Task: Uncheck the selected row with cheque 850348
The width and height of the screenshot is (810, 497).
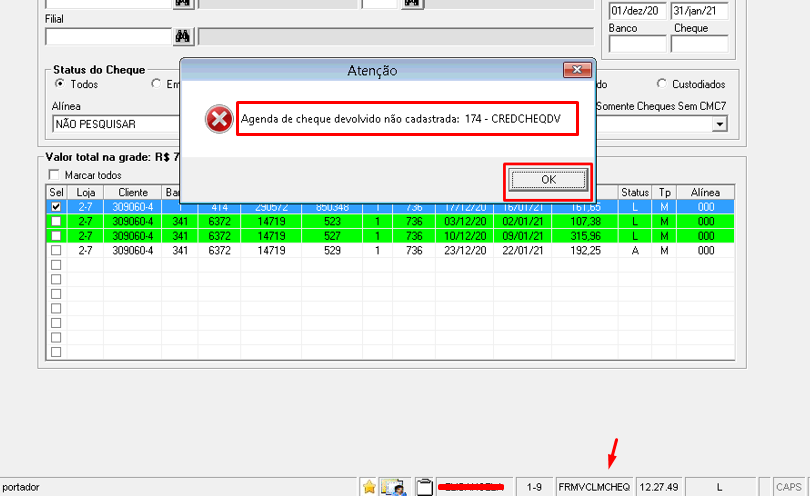Action: [x=56, y=207]
